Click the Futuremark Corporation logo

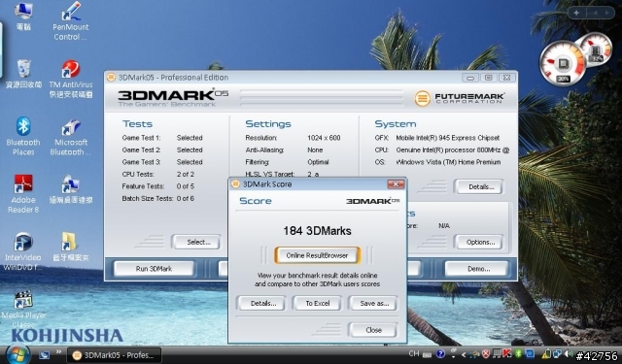[x=460, y=98]
